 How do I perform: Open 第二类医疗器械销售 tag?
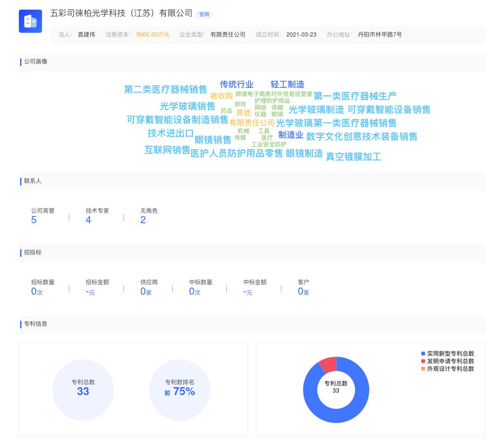[x=165, y=89]
